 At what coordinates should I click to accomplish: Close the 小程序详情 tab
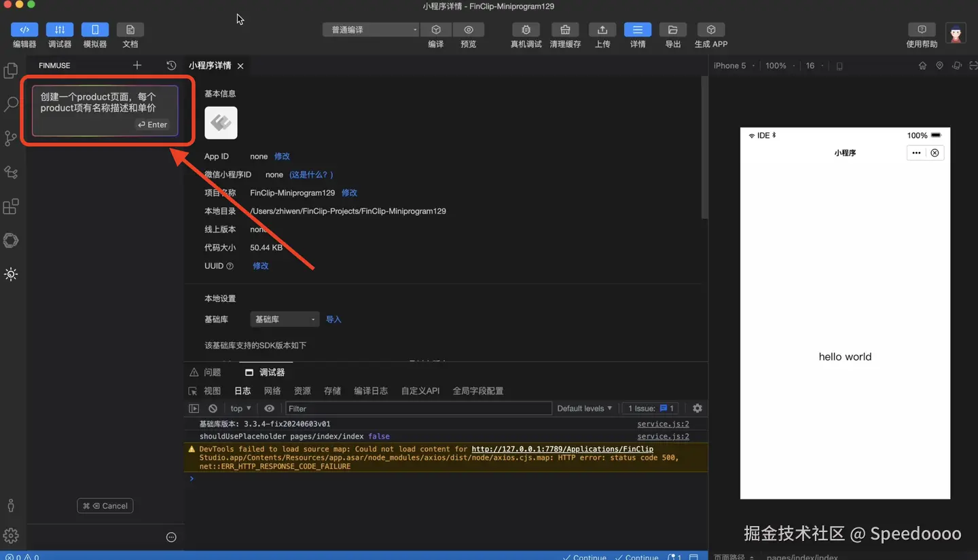point(240,66)
